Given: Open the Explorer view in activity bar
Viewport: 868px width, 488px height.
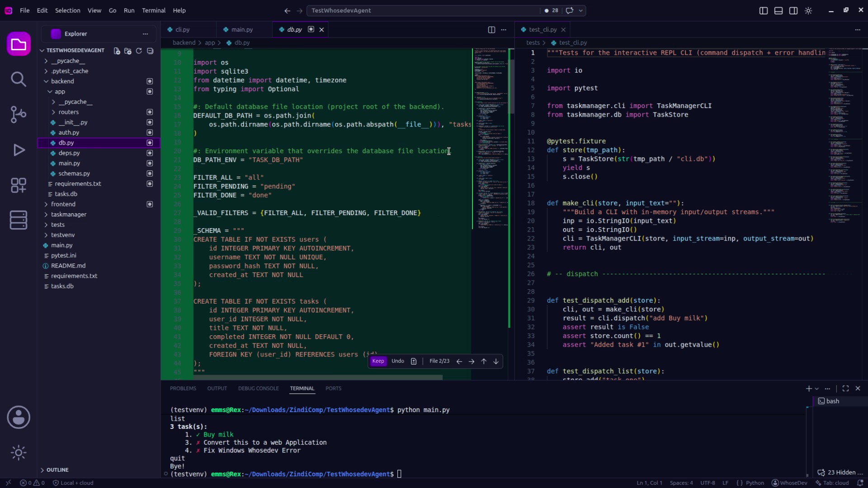Looking at the screenshot, I should coord(19,44).
